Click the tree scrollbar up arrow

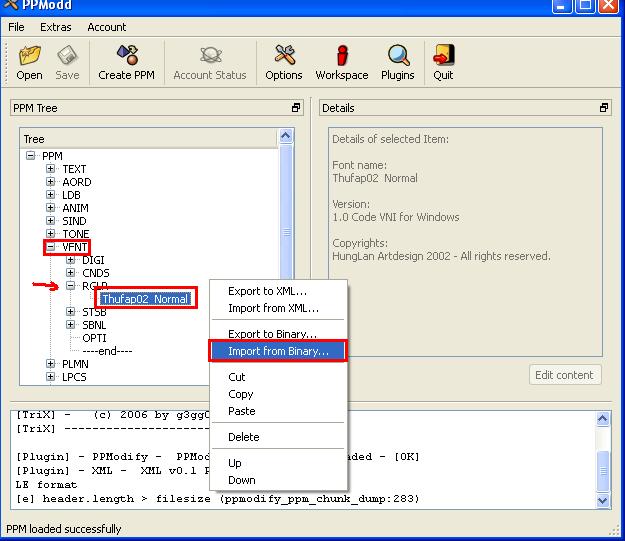coord(286,136)
